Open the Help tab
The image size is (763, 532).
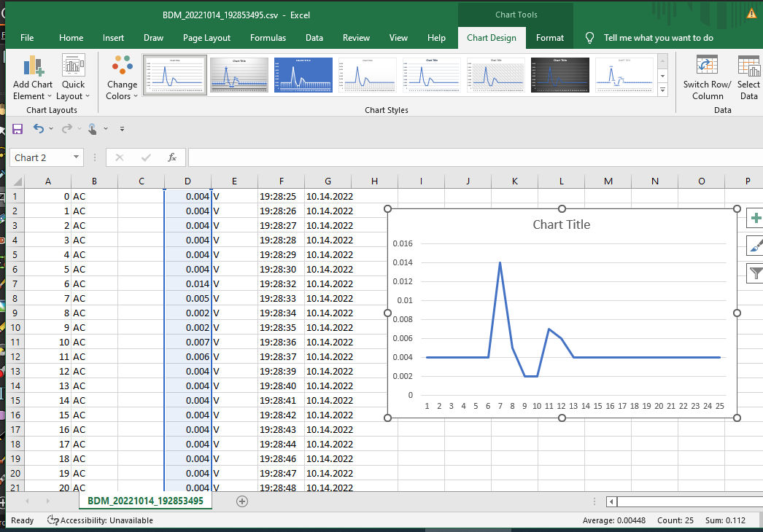pyautogui.click(x=436, y=38)
